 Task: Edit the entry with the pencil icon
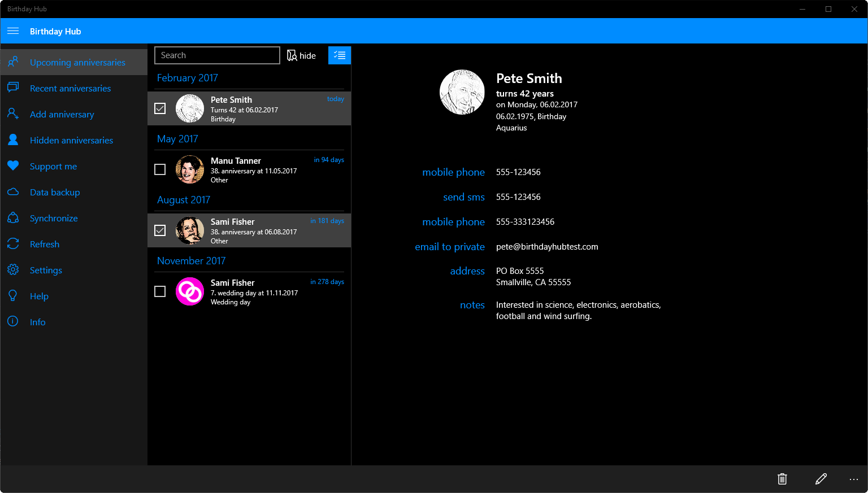click(821, 479)
